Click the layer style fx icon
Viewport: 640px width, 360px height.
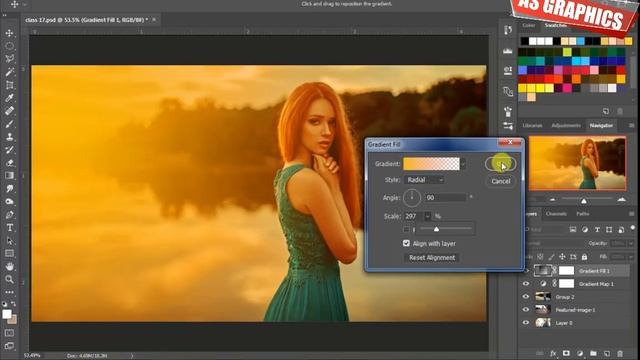[553, 353]
